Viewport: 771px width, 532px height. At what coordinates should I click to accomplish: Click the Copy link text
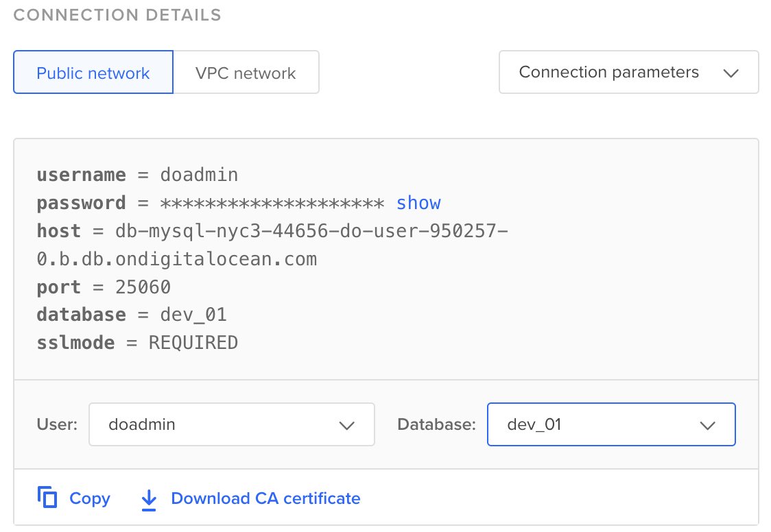coord(89,498)
